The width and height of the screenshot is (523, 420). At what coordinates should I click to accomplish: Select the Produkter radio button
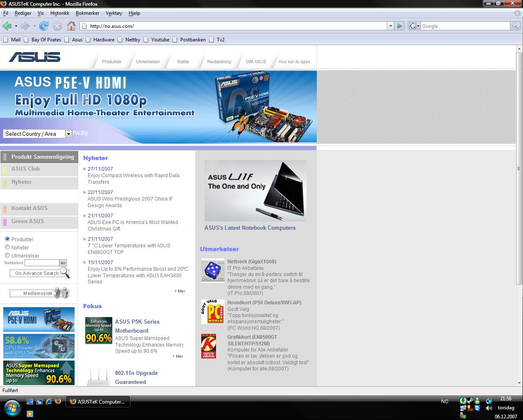[7, 239]
